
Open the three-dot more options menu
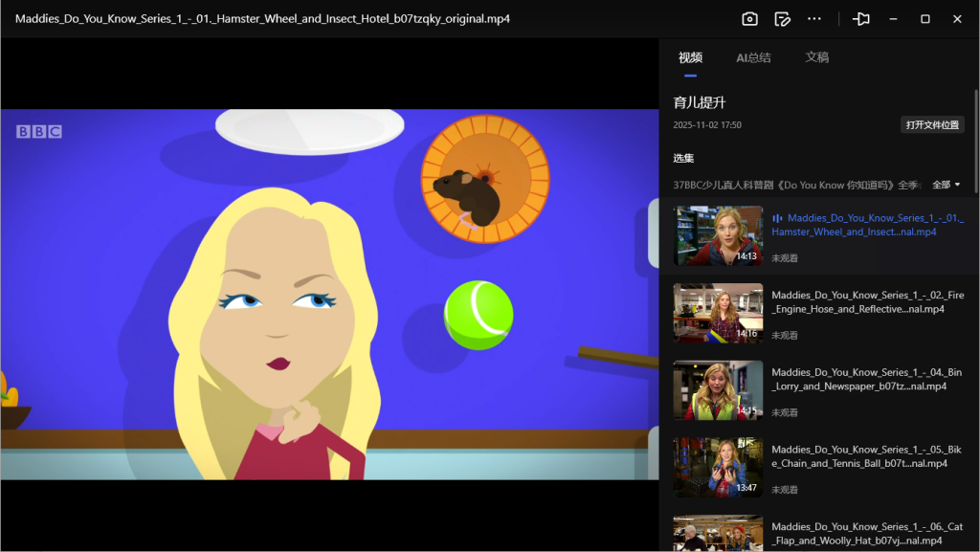[x=814, y=19]
